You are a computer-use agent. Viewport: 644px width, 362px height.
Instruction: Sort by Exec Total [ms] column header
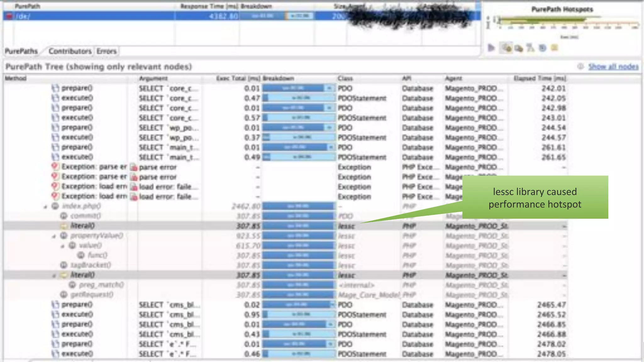238,78
